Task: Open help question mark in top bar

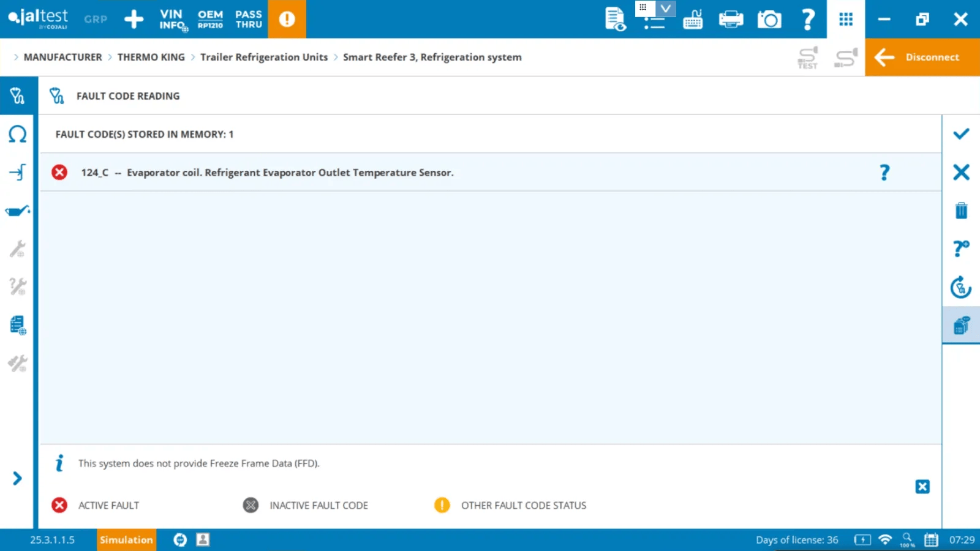Action: point(808,19)
